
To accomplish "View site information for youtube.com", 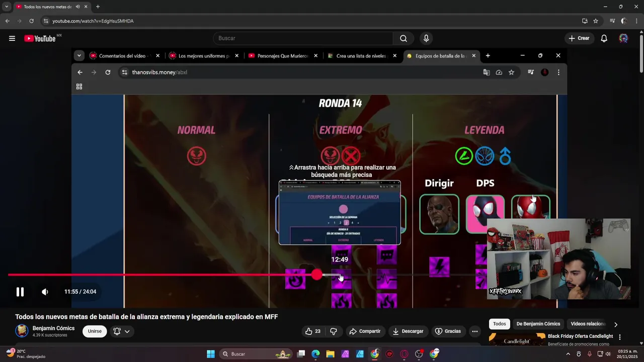I will pyautogui.click(x=46, y=21).
